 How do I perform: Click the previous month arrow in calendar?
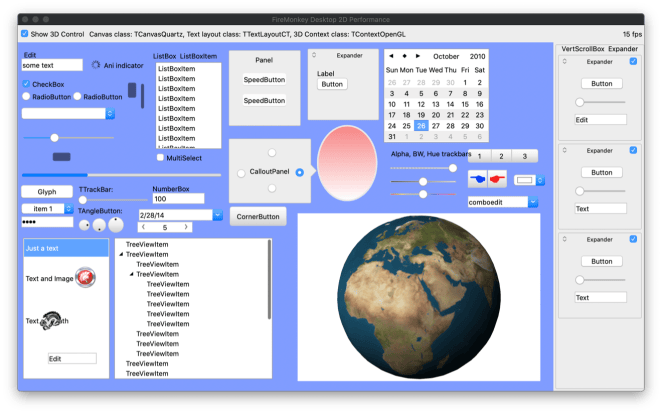(x=391, y=56)
